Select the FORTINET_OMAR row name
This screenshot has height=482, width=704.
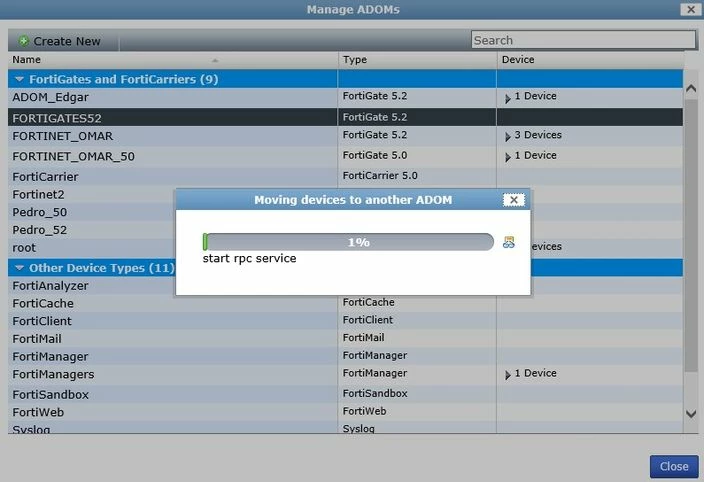click(62, 136)
